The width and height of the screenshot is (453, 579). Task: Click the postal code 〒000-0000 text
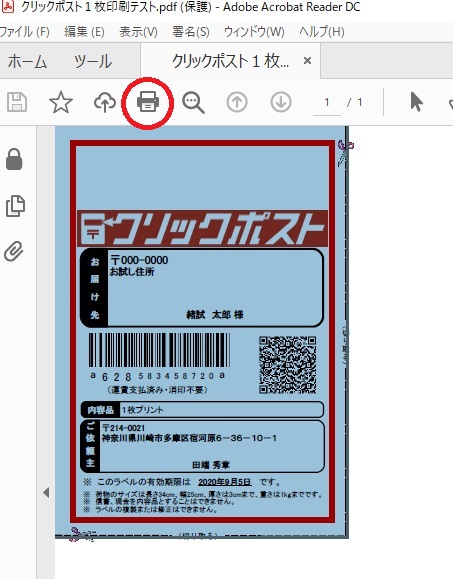coord(139,260)
